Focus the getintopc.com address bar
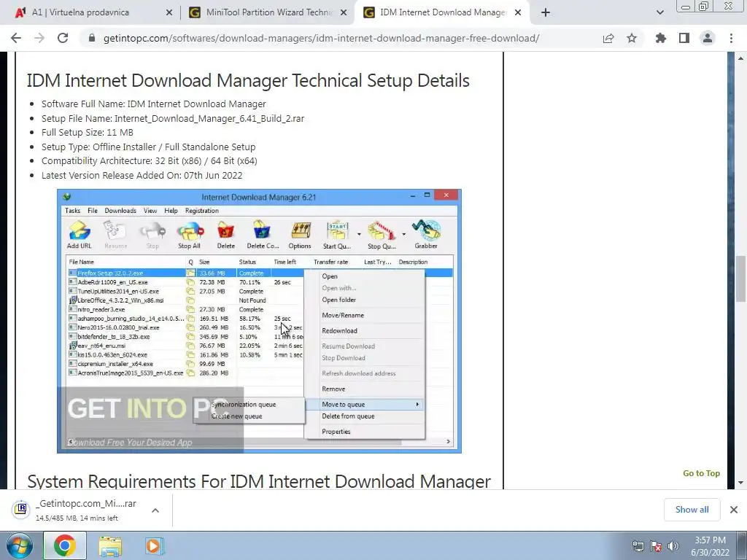 [x=321, y=38]
